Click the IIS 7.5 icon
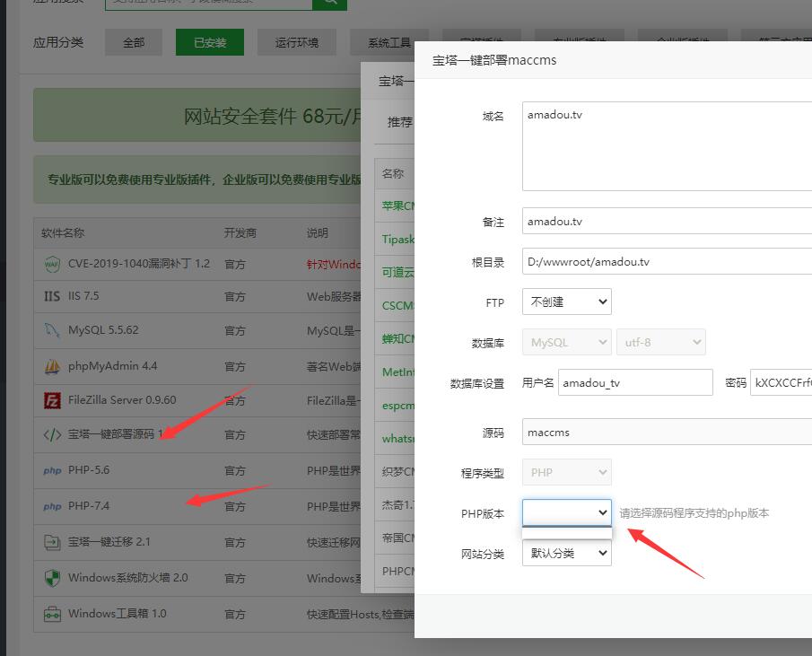The height and width of the screenshot is (656, 812). (52, 296)
